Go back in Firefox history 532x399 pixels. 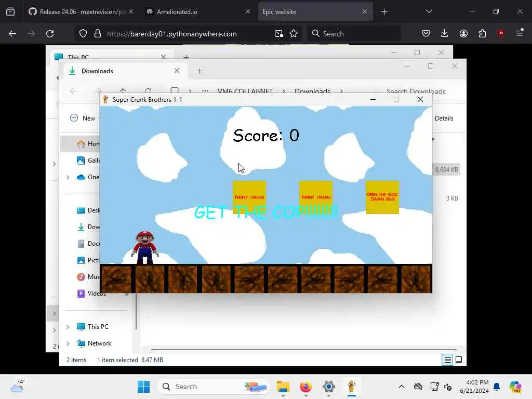12,34
